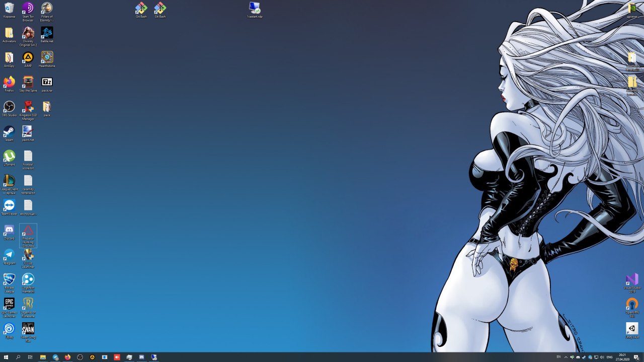Click the taskbar search magnifier
This screenshot has height=362, width=644.
(x=18, y=357)
